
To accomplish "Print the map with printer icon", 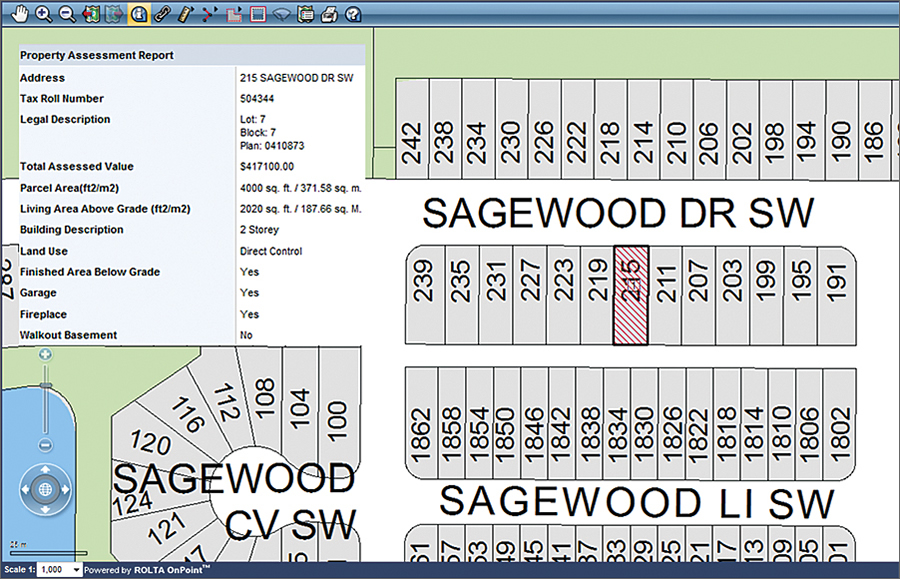I will (329, 14).
